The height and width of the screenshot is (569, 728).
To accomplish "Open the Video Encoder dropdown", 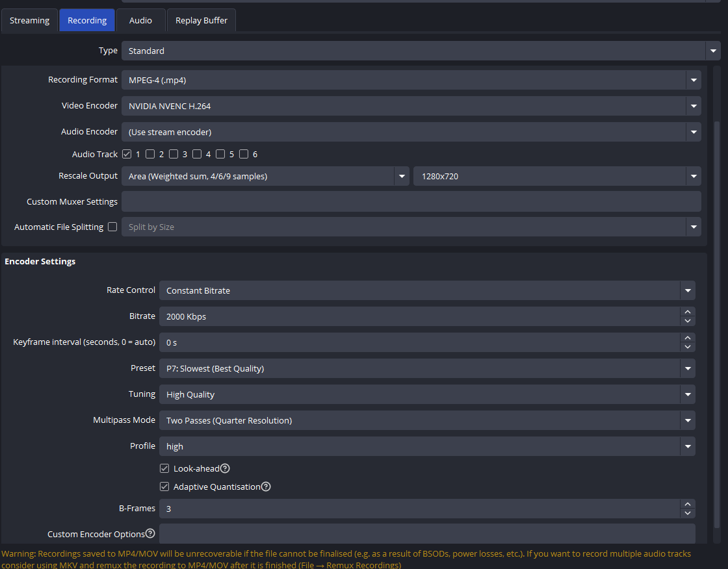I will click(x=411, y=106).
